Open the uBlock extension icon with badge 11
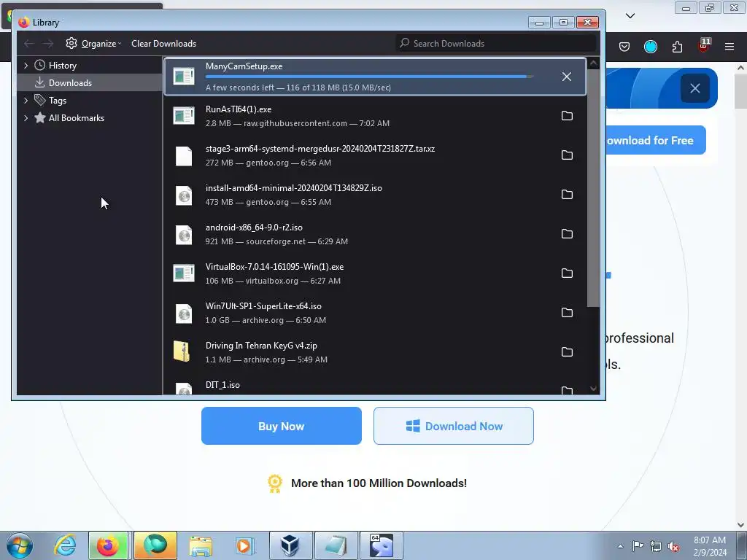The image size is (747, 560). (704, 46)
